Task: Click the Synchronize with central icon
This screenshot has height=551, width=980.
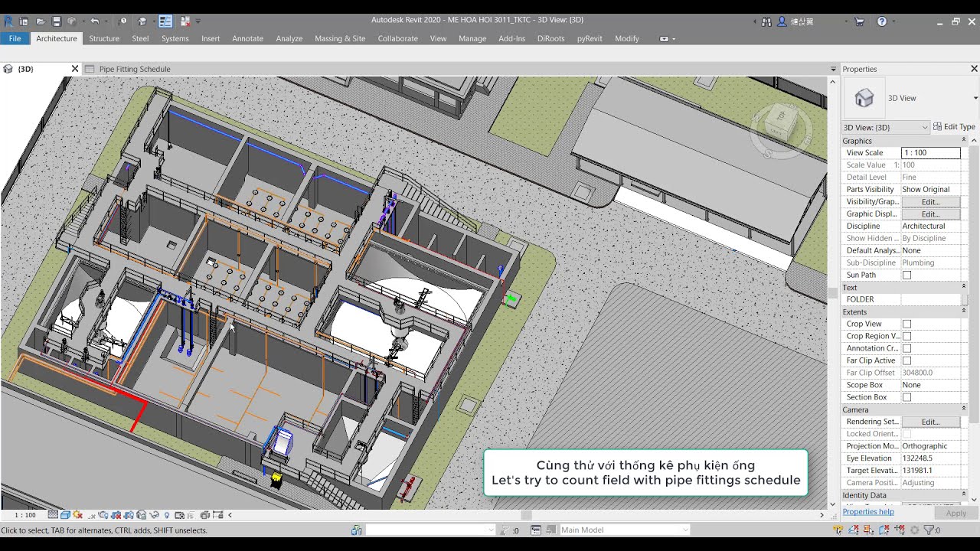Action: tap(71, 21)
